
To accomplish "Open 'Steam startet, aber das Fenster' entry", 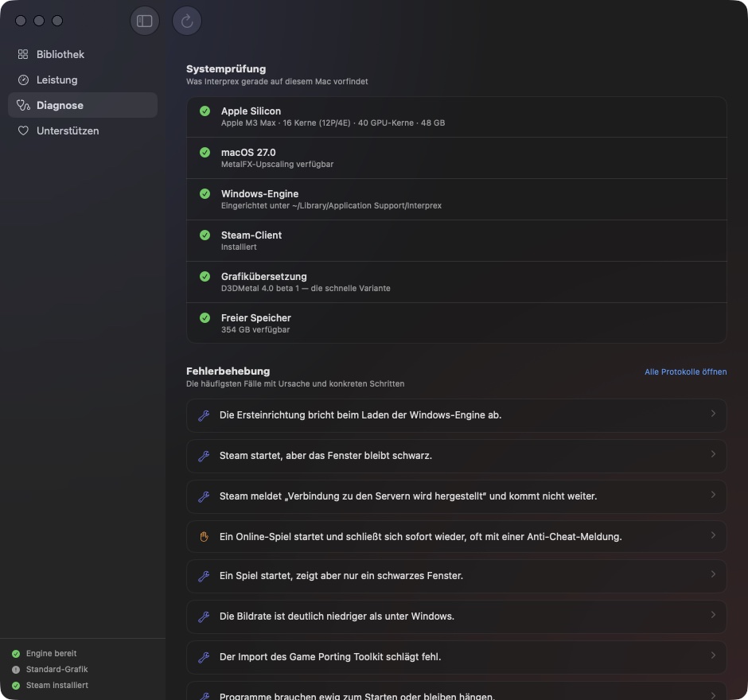I will click(x=456, y=457).
